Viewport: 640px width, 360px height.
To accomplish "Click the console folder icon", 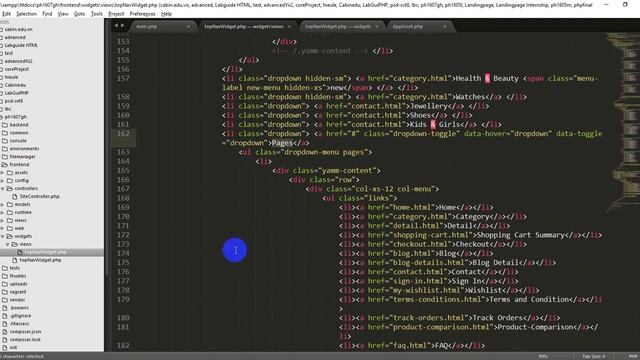I will 5,141.
